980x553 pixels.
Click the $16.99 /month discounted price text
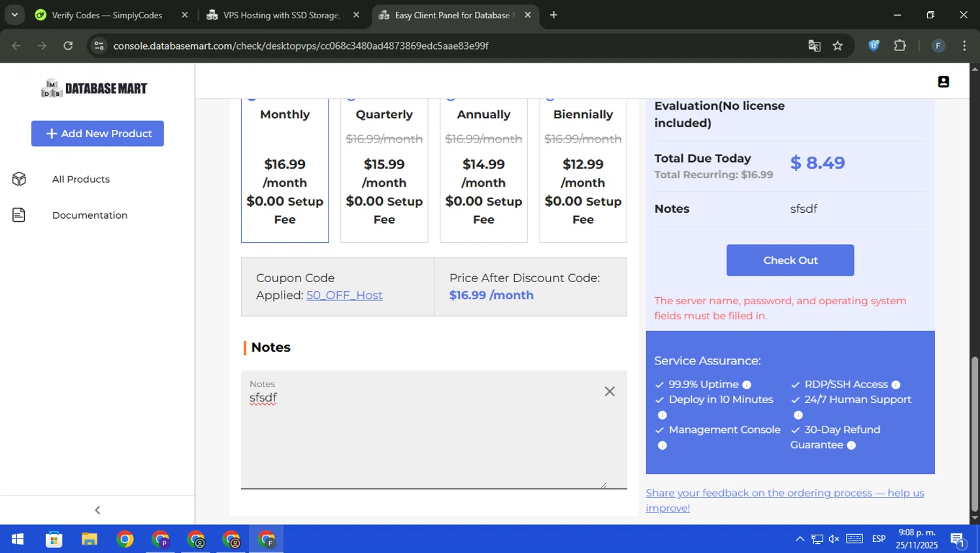tap(491, 295)
